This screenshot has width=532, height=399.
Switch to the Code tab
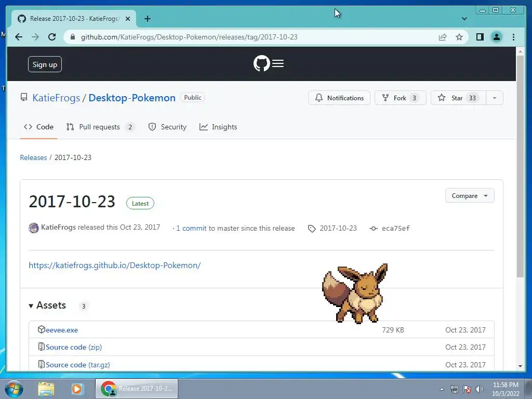[38, 127]
